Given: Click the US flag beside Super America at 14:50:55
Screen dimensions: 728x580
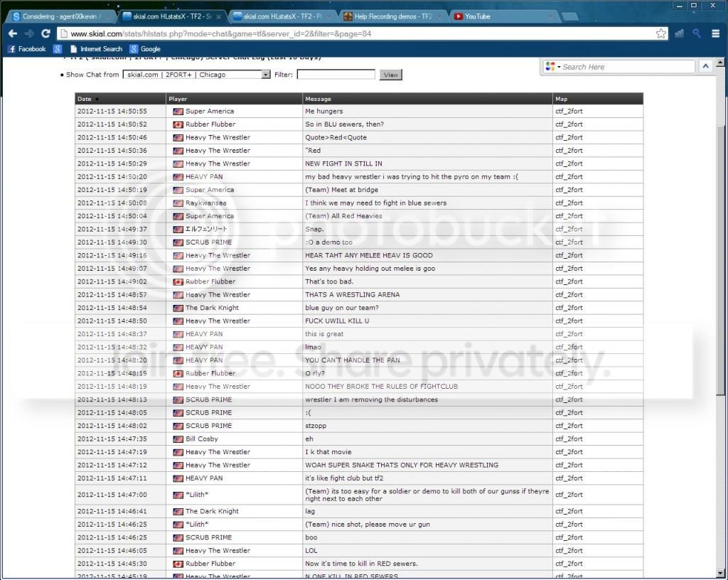Looking at the screenshot, I should point(178,112).
